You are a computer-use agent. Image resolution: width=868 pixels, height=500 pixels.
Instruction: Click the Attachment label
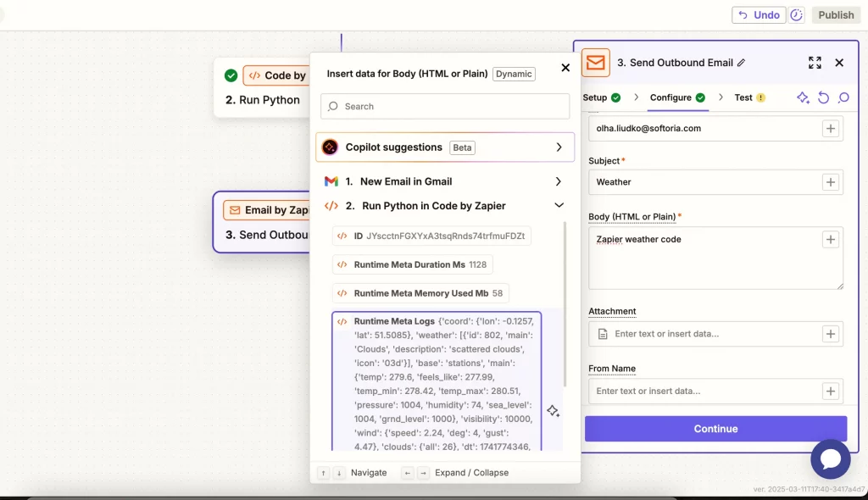pos(612,311)
